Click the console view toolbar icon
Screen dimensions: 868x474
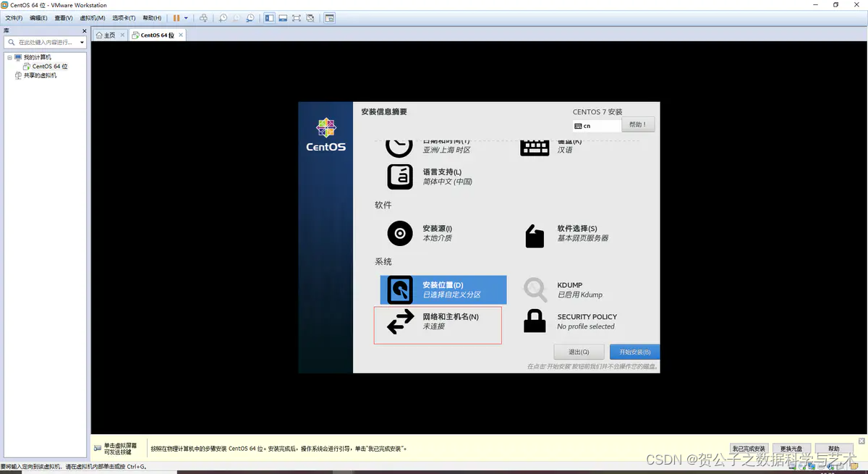[329, 17]
